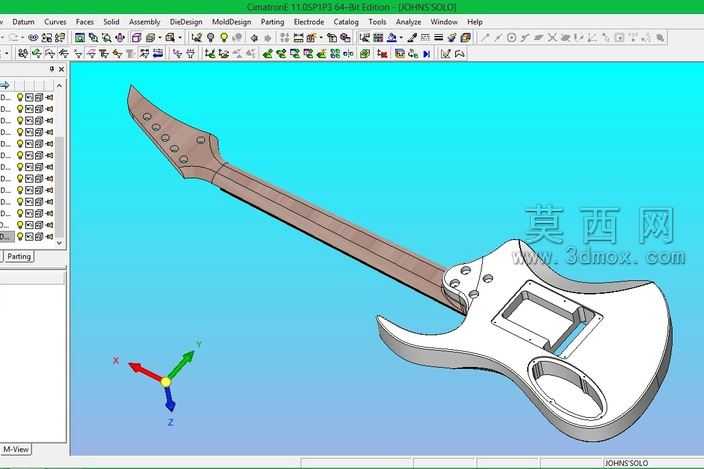Click the purple rotate/pan view icon
The width and height of the screenshot is (704, 469).
click(x=120, y=38)
